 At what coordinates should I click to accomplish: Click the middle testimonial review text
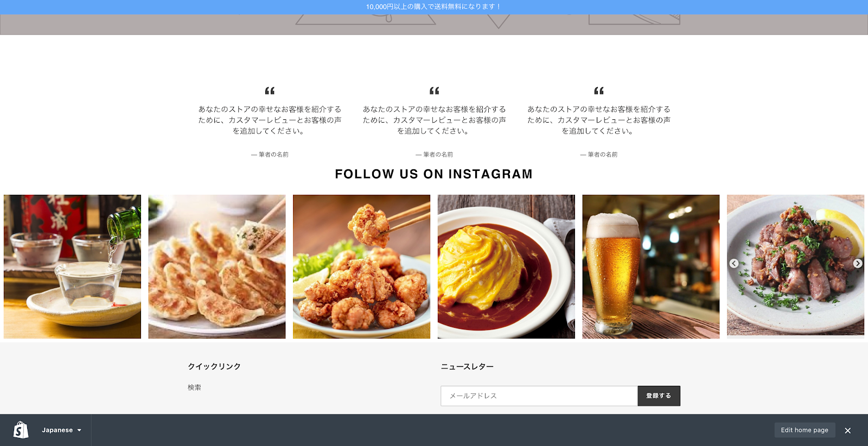coord(434,120)
